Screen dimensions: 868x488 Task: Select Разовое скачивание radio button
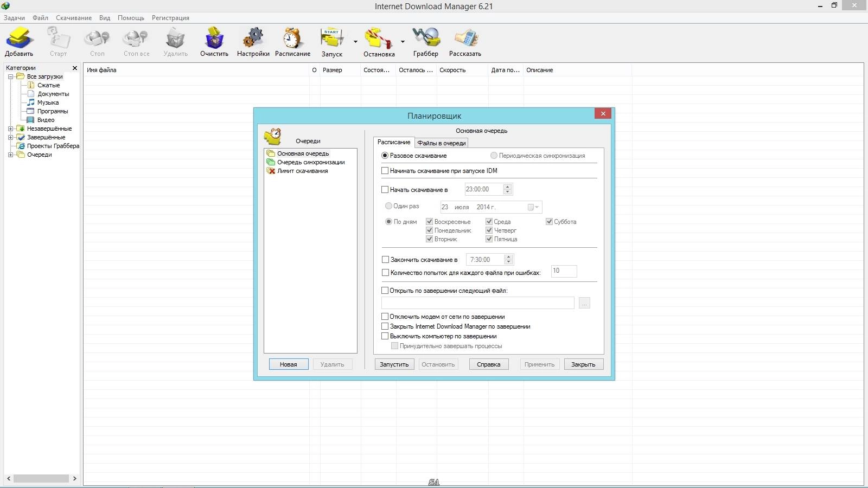click(x=385, y=156)
